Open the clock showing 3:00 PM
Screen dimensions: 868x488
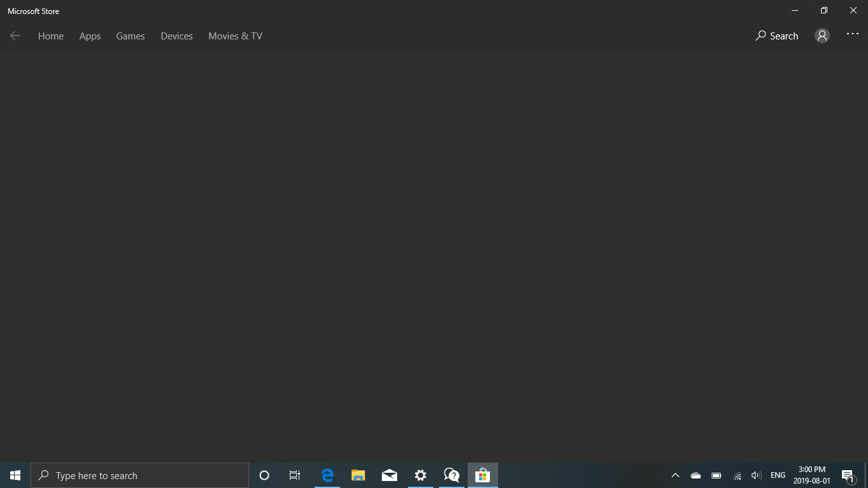click(812, 475)
